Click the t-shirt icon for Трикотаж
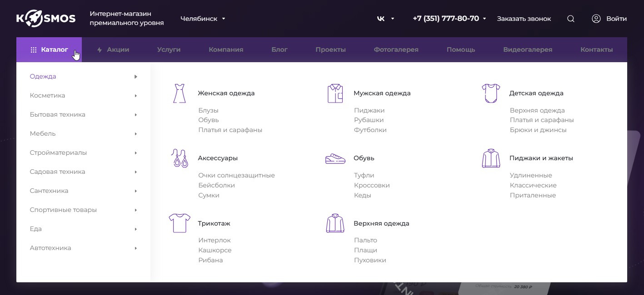Viewport: 644px width, 295px height. [180, 223]
